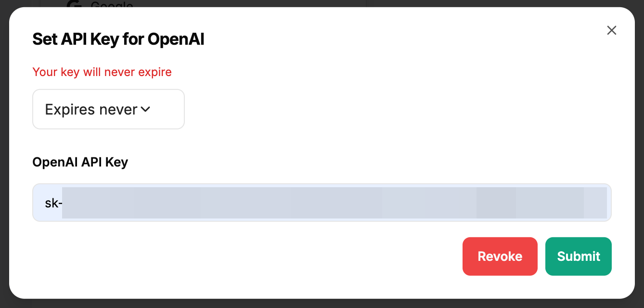Click the Google text behind the dialog
The height and width of the screenshot is (308, 644).
click(x=111, y=5)
